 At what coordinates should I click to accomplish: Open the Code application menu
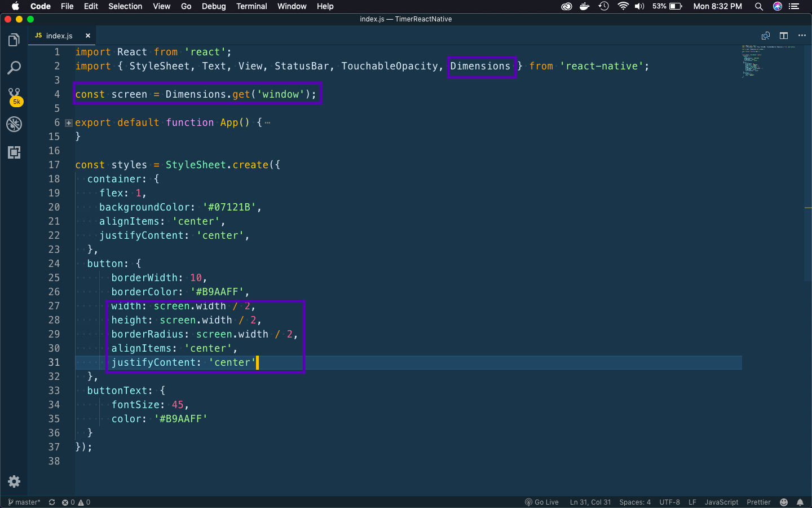(x=41, y=6)
